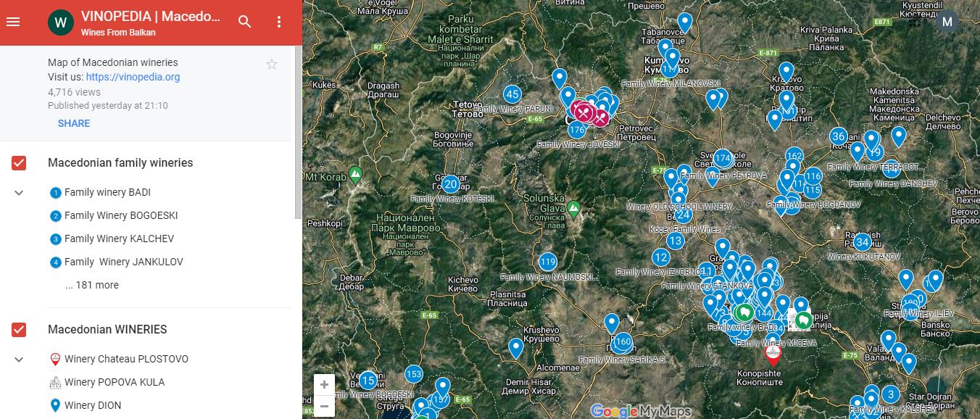Viewport: 980px width, 419px height.
Task: Select map marker numbered 160
Action: 623,342
